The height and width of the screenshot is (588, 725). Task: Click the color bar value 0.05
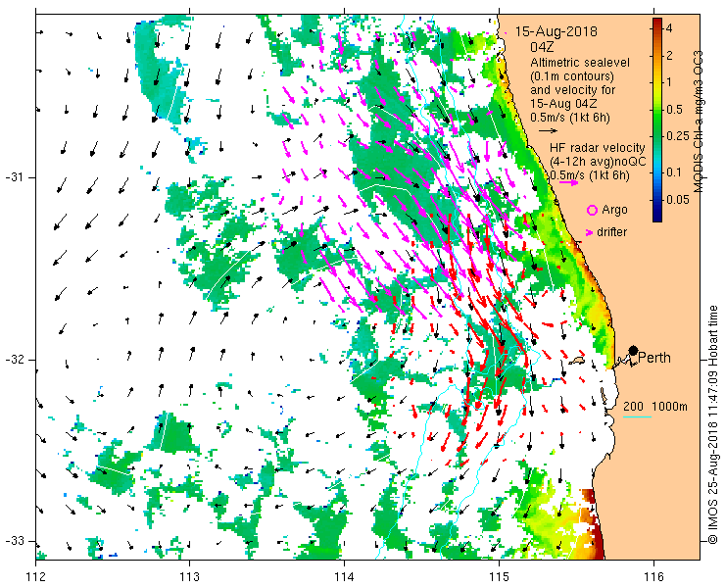677,199
